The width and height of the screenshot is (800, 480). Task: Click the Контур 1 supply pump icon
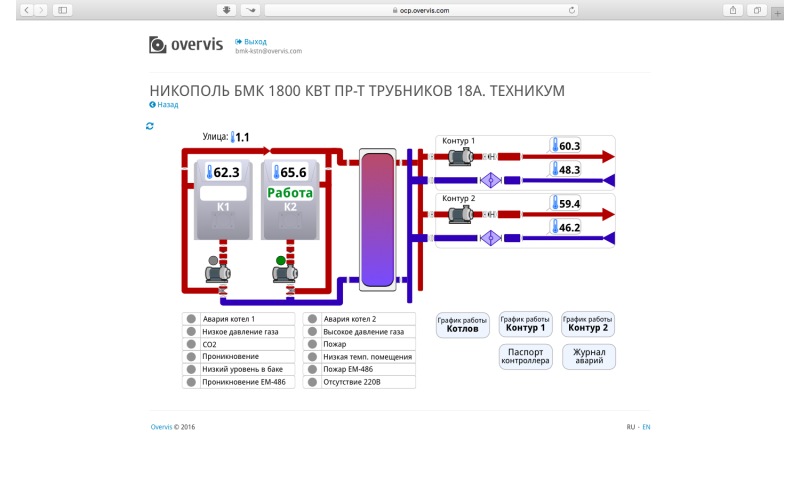pyautogui.click(x=461, y=157)
